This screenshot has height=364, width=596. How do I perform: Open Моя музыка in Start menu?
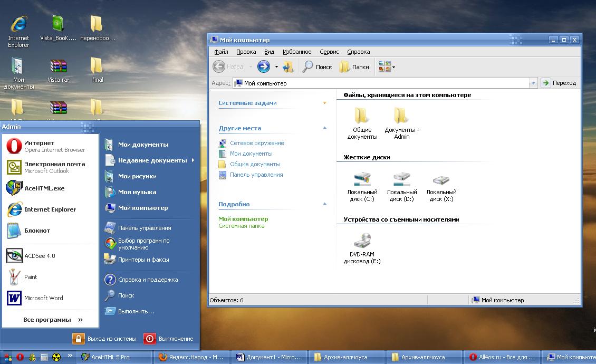pyautogui.click(x=149, y=192)
